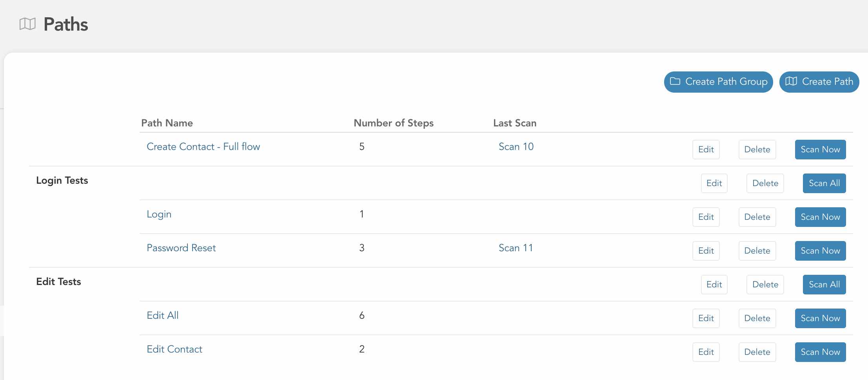Edit the Edit All path

pos(706,318)
